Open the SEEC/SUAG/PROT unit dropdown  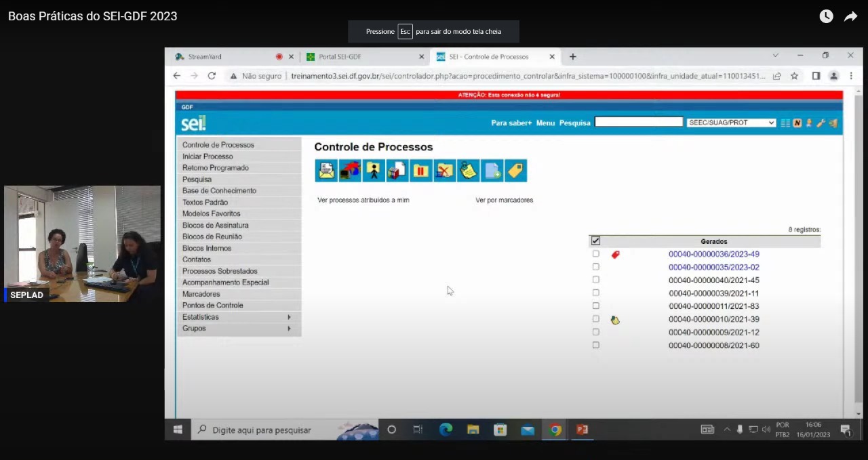coord(731,123)
